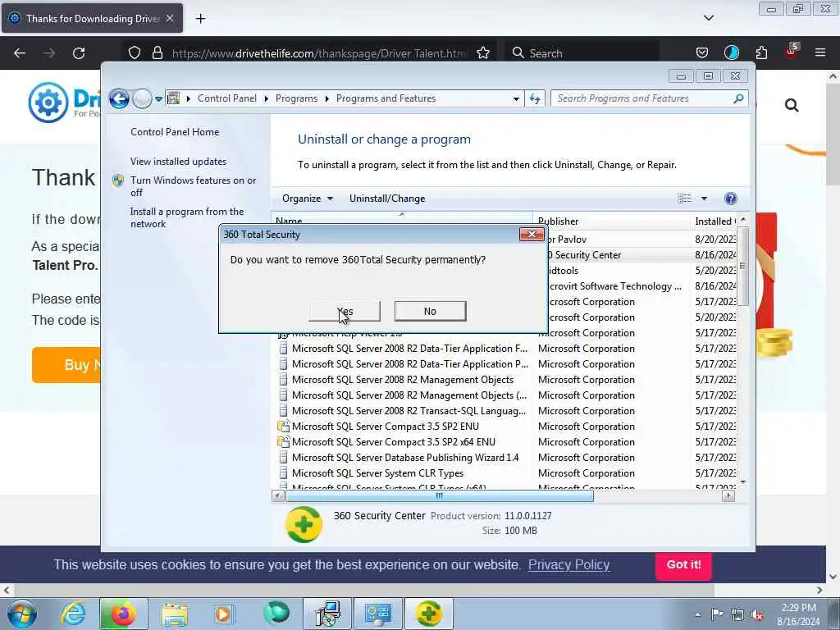The image size is (840, 630).
Task: Close the 360 Total Security dialog
Action: tap(532, 234)
